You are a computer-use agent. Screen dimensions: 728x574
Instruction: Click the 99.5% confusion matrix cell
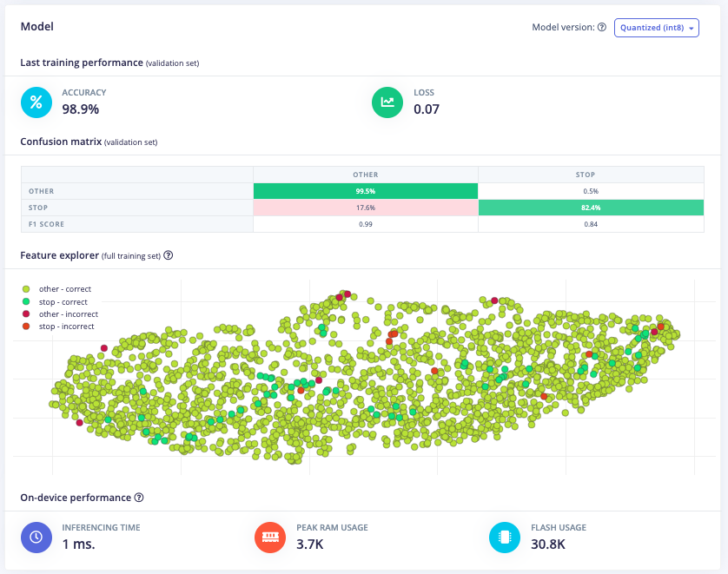coord(365,191)
